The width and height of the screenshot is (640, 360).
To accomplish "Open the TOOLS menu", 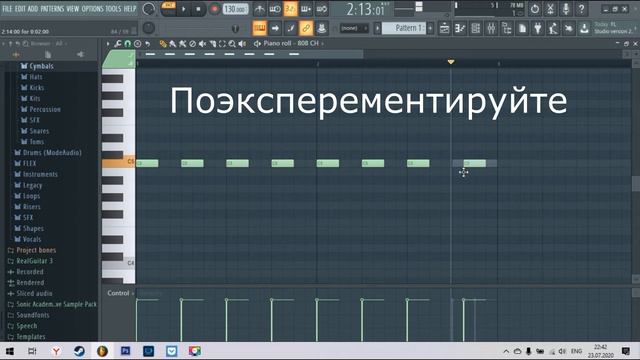I will 113,9.
